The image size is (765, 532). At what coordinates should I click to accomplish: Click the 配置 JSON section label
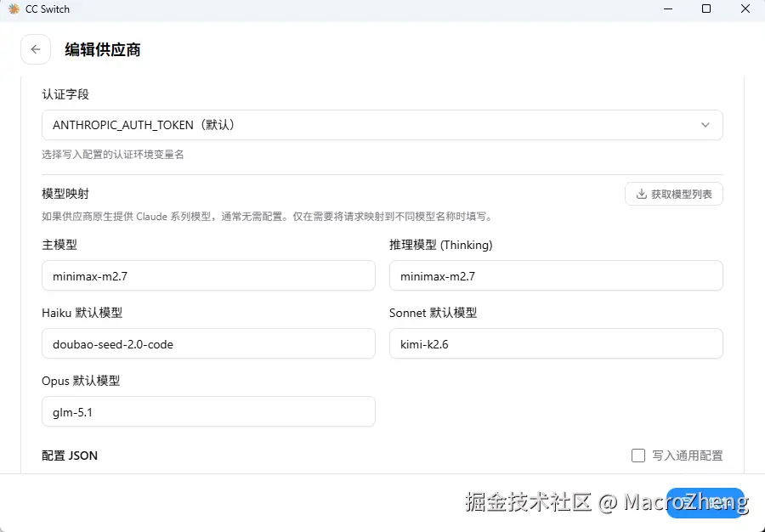pyautogui.click(x=70, y=456)
